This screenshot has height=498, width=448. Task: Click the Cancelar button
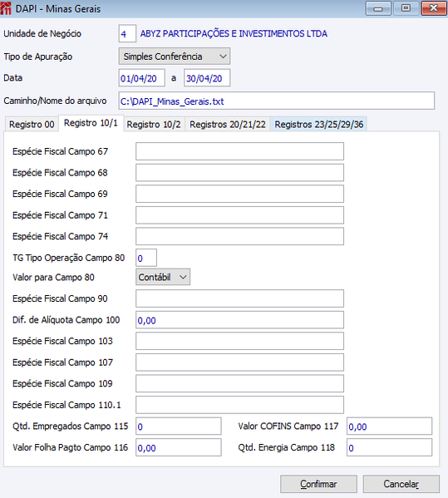[x=401, y=484]
